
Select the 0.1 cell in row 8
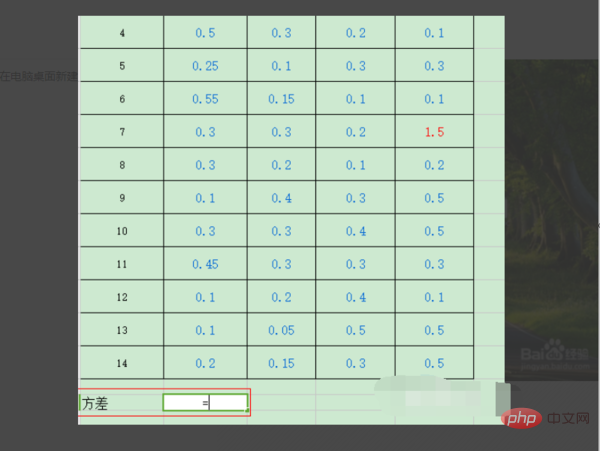(355, 164)
